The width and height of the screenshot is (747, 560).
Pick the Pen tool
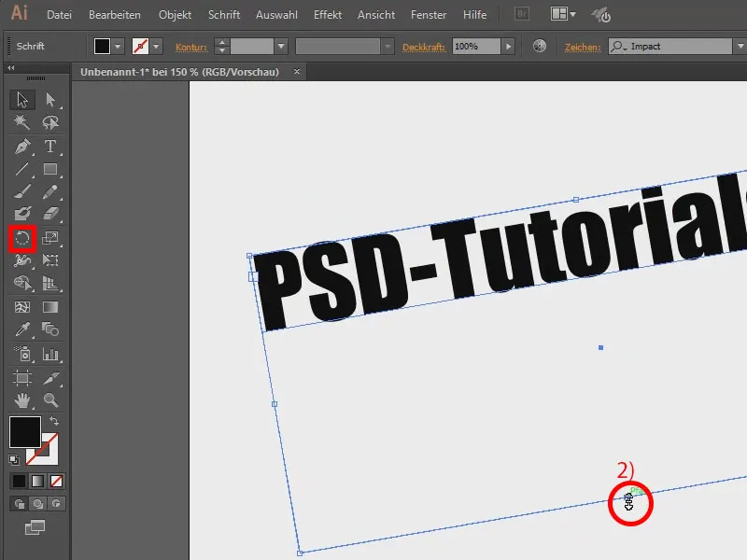coord(22,147)
